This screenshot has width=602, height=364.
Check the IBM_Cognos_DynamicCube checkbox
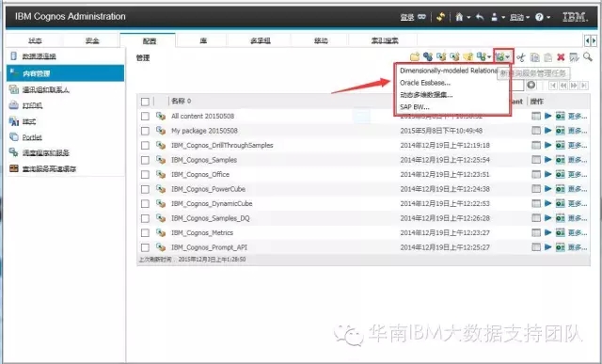click(145, 204)
